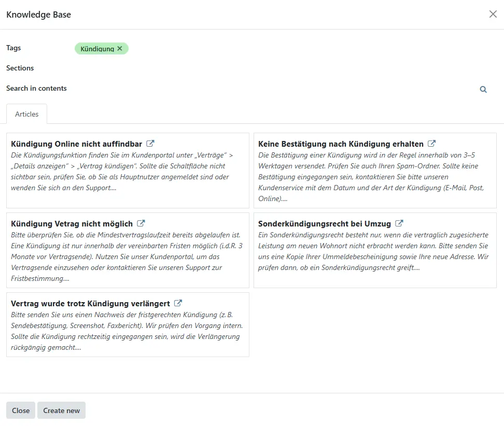Click the 'Knowledge Base' dialog title

[38, 15]
